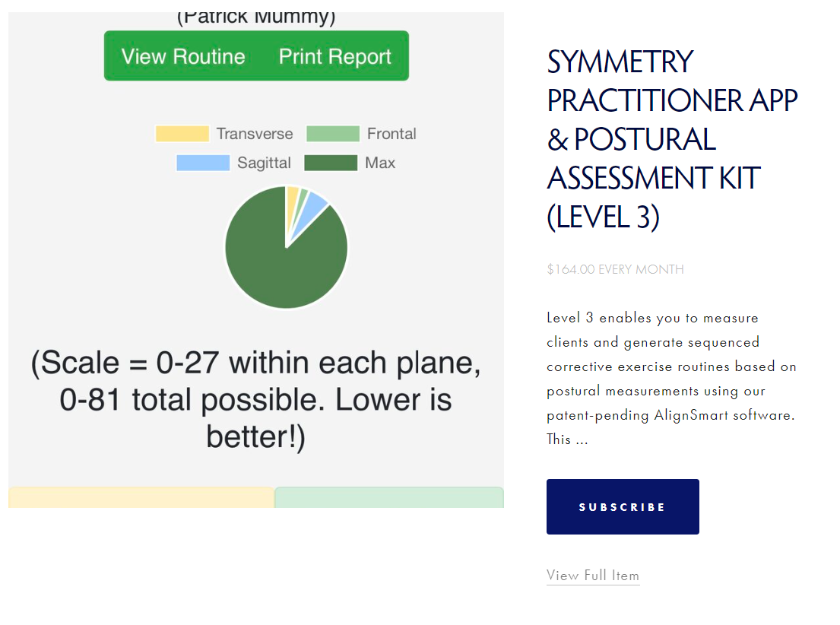Click the Sagittal legend label text
This screenshot has width=840, height=625.
[x=264, y=163]
